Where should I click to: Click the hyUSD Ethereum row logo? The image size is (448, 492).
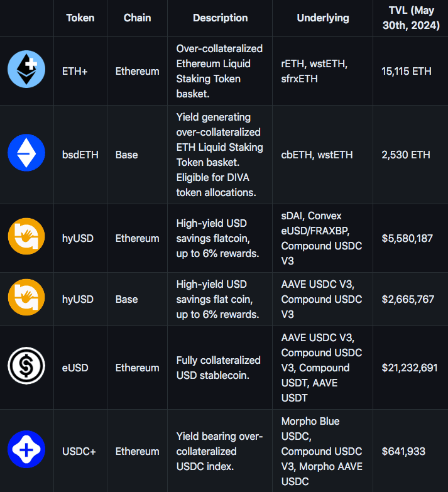(x=26, y=239)
